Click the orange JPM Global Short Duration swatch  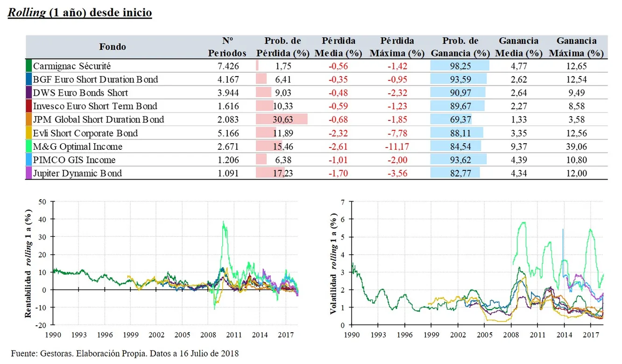pos(28,120)
